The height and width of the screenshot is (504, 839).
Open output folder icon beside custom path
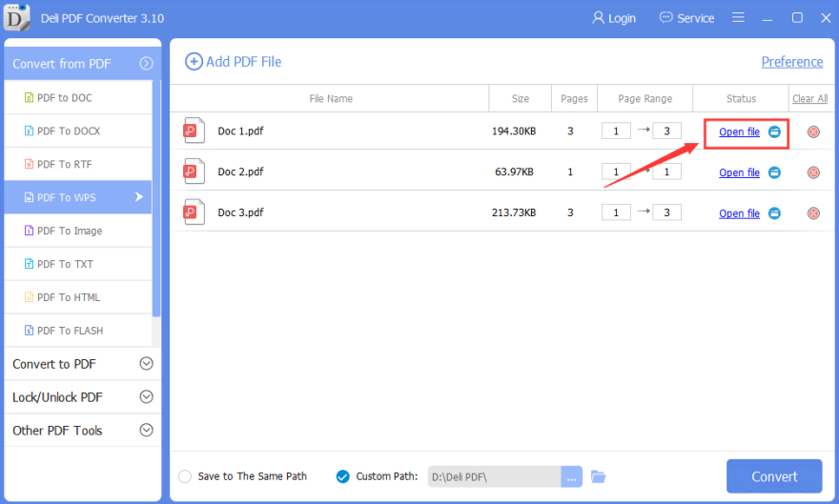(x=598, y=476)
